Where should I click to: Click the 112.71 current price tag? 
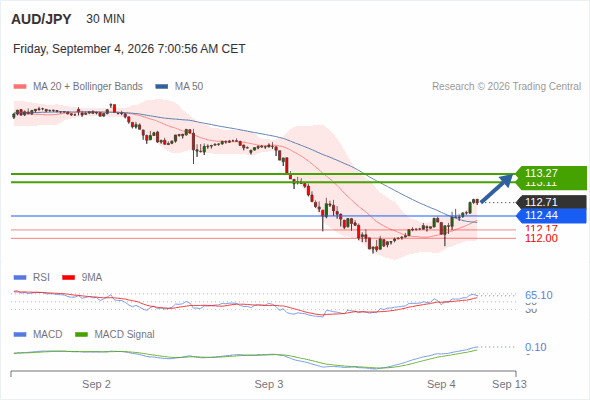(x=551, y=202)
